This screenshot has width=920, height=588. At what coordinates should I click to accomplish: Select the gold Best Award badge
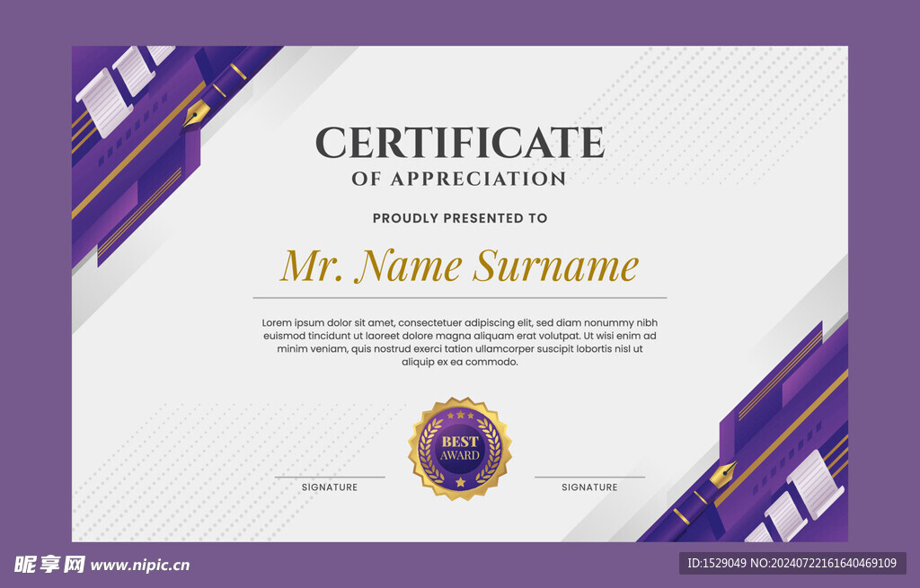[460, 449]
